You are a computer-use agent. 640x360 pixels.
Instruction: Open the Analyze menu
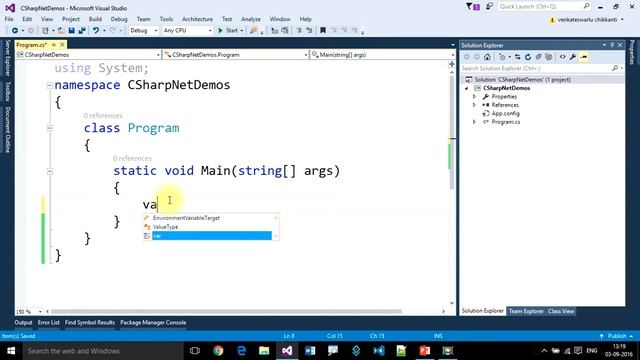(x=251, y=19)
